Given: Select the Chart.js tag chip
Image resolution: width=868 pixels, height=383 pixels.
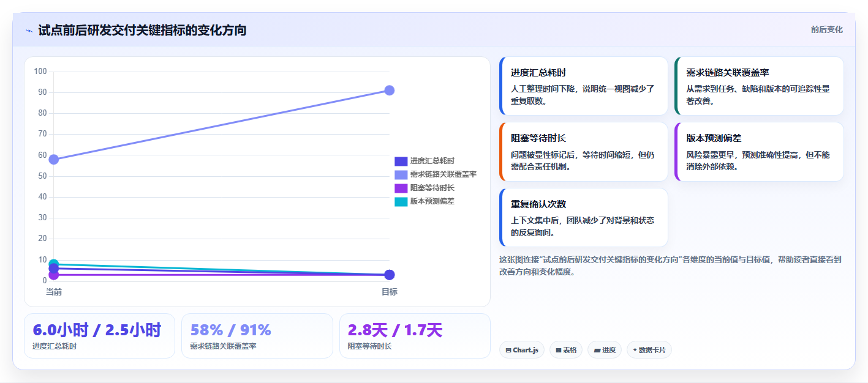Looking at the screenshot, I should point(522,350).
